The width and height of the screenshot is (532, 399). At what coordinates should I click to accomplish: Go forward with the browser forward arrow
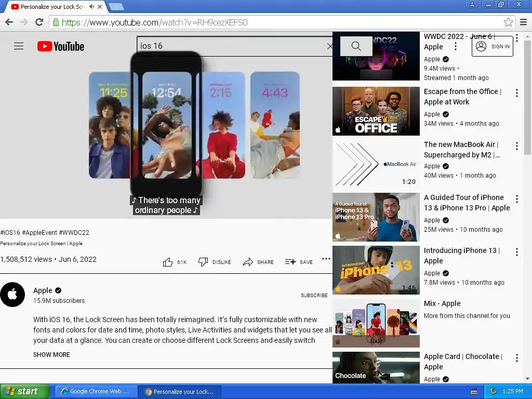pyautogui.click(x=24, y=22)
